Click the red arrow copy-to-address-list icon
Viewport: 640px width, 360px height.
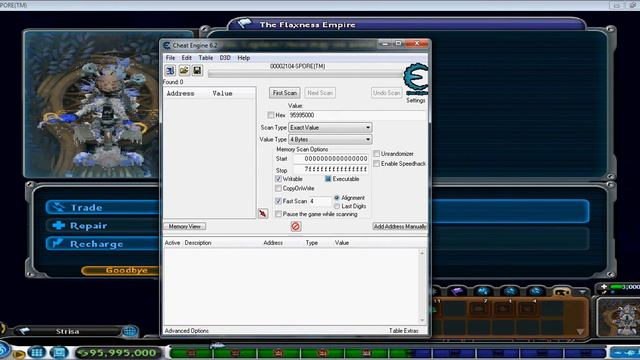point(263,213)
